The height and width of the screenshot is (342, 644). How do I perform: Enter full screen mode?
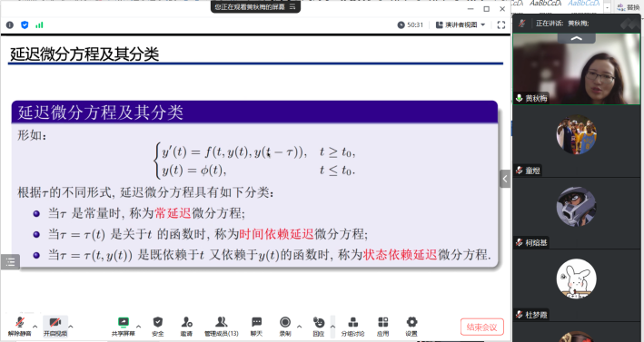click(x=501, y=25)
